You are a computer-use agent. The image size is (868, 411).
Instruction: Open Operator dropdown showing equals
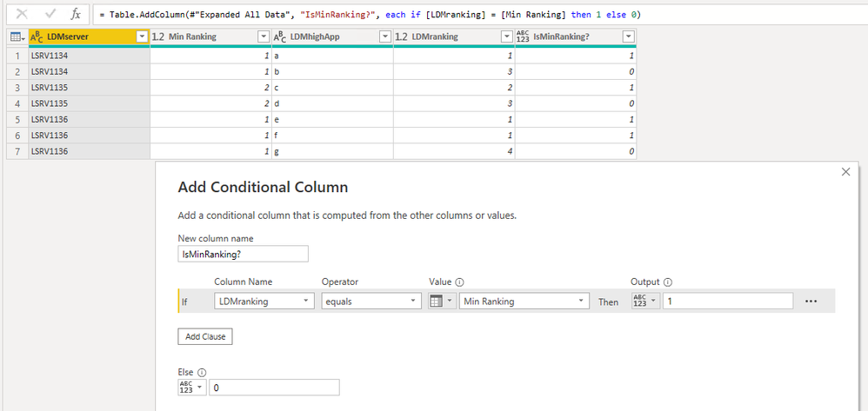pos(371,301)
